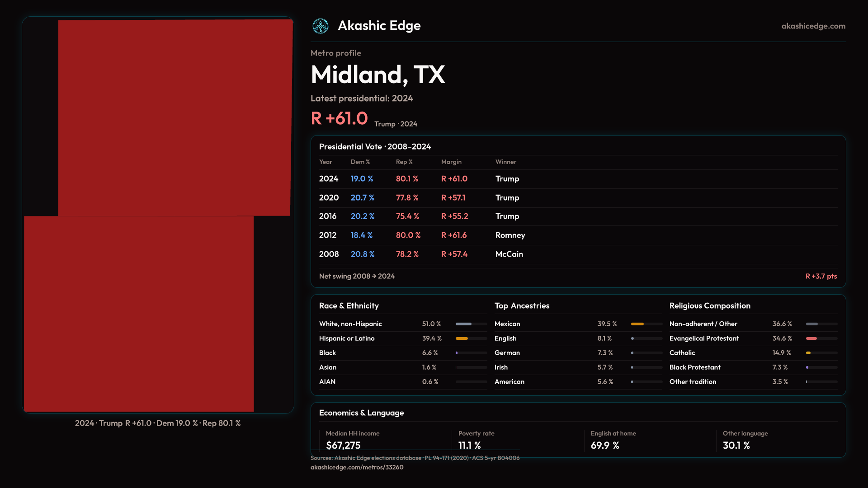Image resolution: width=868 pixels, height=488 pixels.
Task: Click the Winner column header
Action: click(x=505, y=162)
